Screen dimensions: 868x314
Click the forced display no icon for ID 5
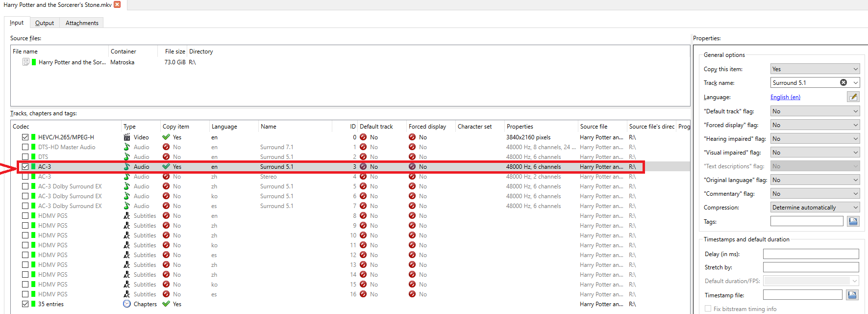click(x=412, y=186)
